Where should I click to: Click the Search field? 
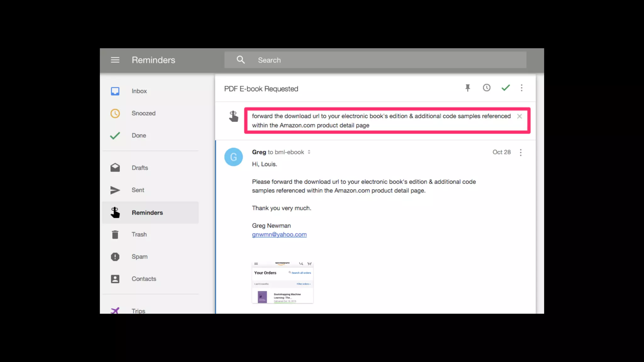click(377, 60)
